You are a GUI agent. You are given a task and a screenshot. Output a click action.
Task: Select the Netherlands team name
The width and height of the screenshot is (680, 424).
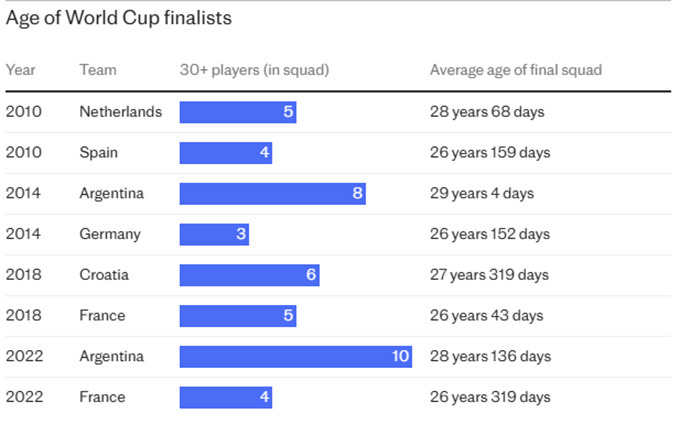120,112
